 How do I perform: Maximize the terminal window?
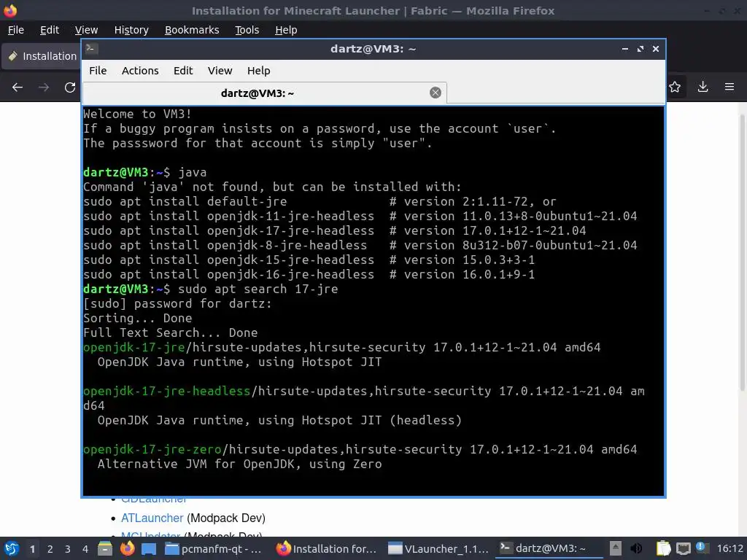click(640, 49)
